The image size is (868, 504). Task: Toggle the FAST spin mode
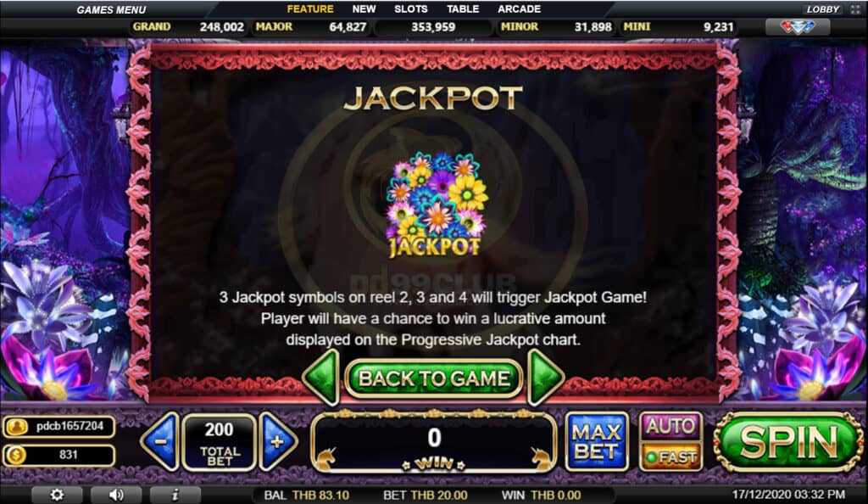[670, 457]
